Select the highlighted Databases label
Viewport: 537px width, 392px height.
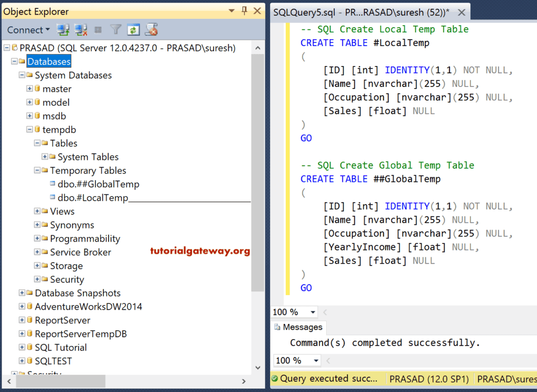(x=49, y=62)
